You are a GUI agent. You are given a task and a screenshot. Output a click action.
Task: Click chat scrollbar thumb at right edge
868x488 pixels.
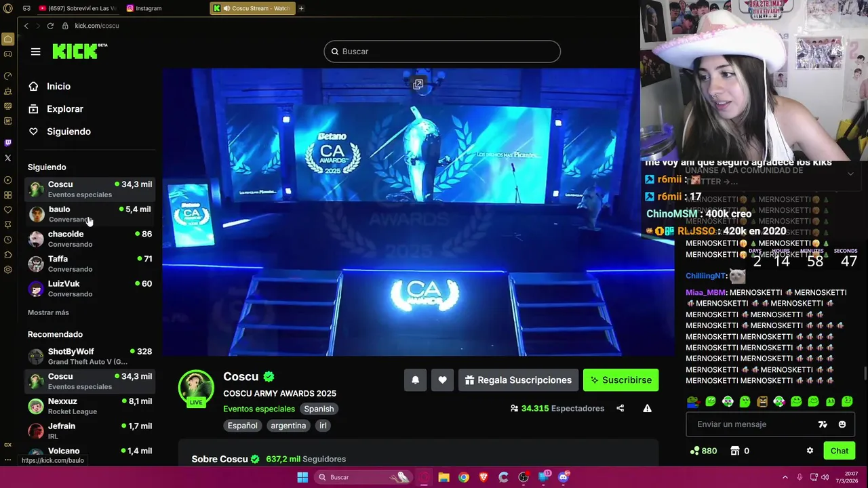(x=864, y=374)
